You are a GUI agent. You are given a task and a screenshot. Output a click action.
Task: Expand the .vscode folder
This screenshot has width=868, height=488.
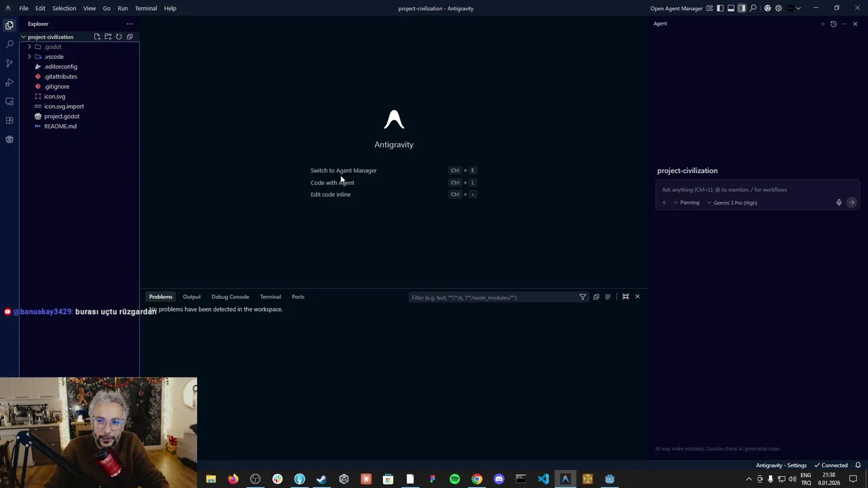click(54, 57)
